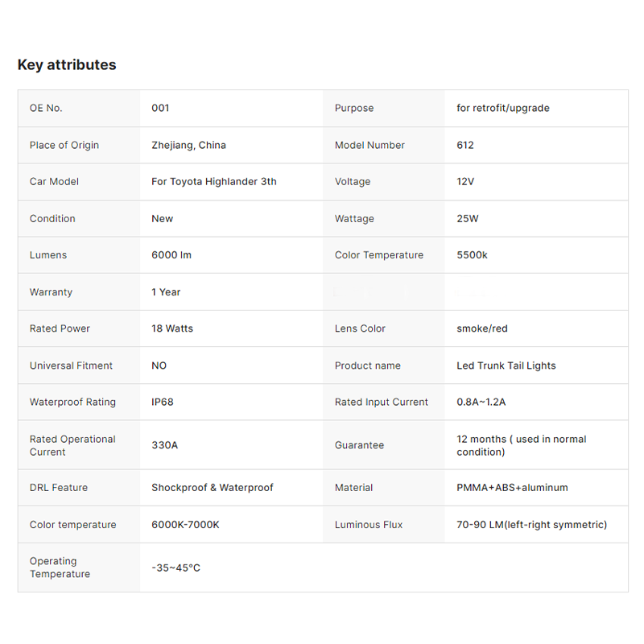644x644 pixels.
Task: Click the For Toyota Highlander 3th value
Action: point(214,182)
